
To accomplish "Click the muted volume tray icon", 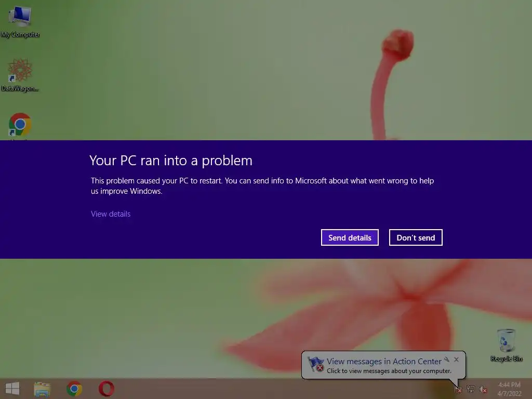I will [483, 389].
